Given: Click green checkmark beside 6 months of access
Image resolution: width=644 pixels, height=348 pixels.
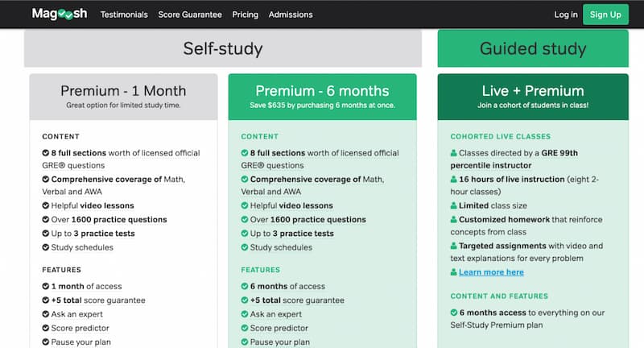Looking at the screenshot, I should [245, 286].
